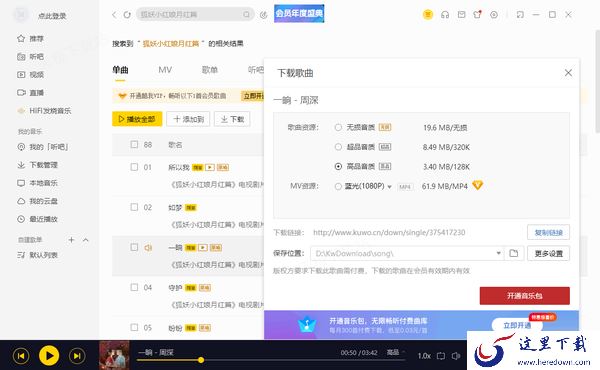Select 高品音质 128K quality radio
The height and width of the screenshot is (370, 600).
coord(338,166)
